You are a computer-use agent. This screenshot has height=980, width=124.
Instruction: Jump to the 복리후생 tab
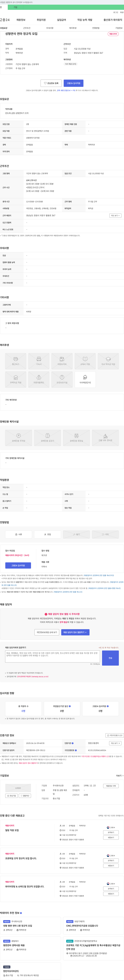(x=73, y=28)
